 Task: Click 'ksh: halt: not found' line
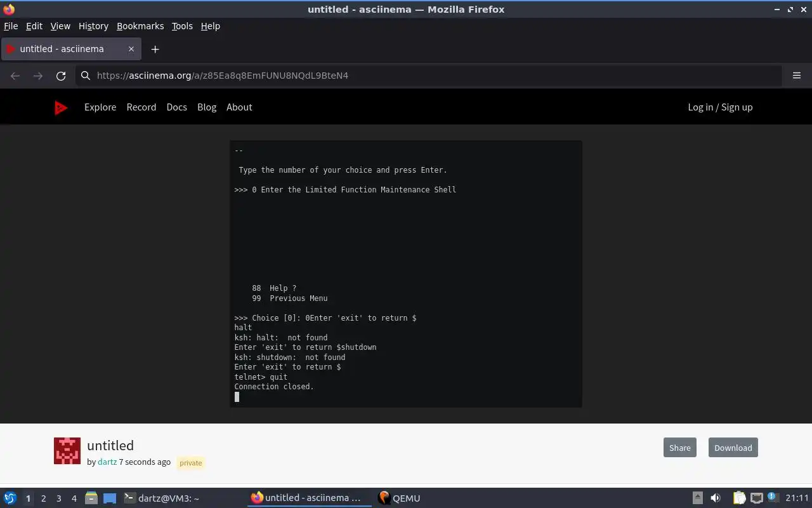[x=281, y=338]
